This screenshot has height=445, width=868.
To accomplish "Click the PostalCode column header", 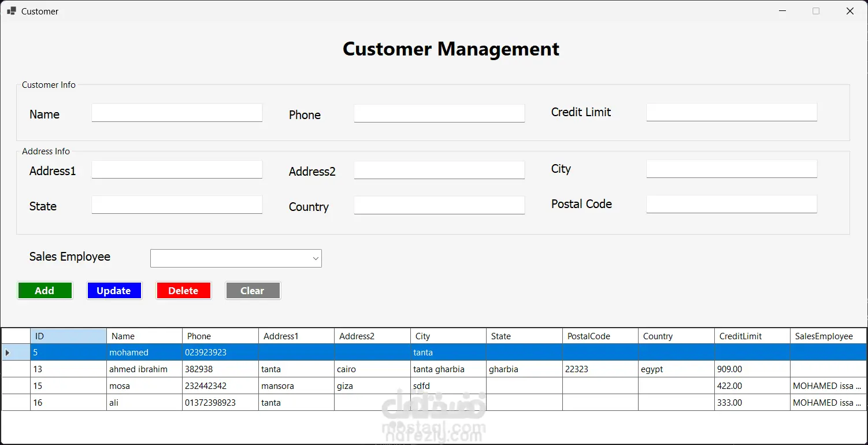I will point(600,336).
